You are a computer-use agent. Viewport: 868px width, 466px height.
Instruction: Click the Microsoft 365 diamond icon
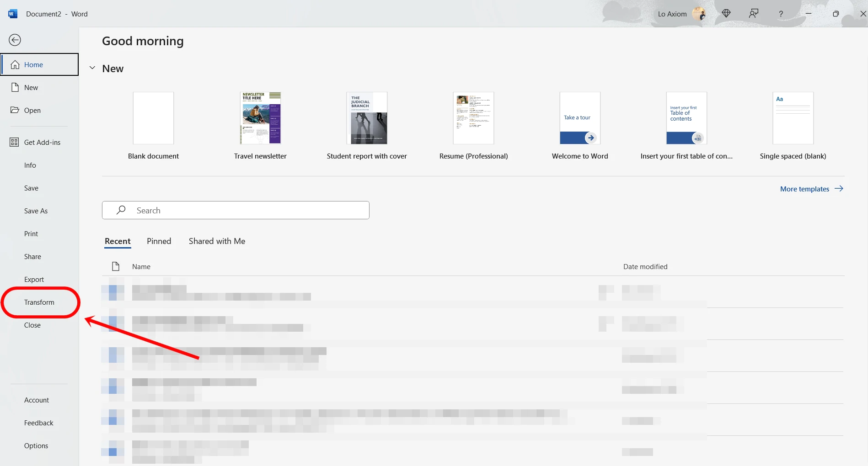click(x=726, y=14)
